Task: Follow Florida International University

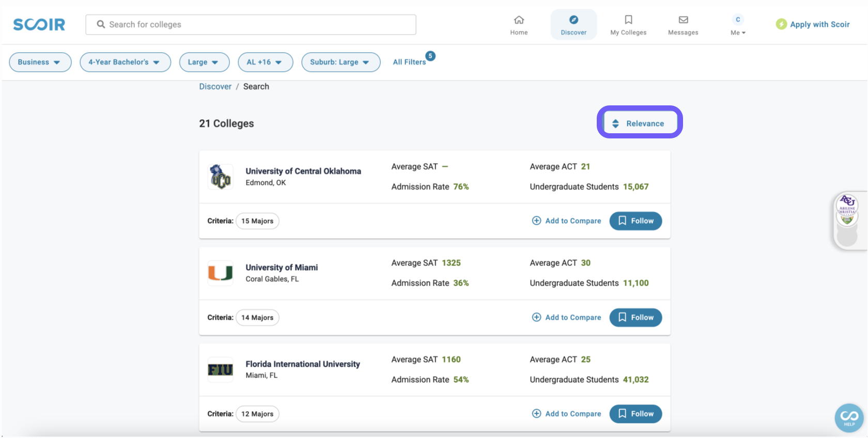Action: (636, 413)
